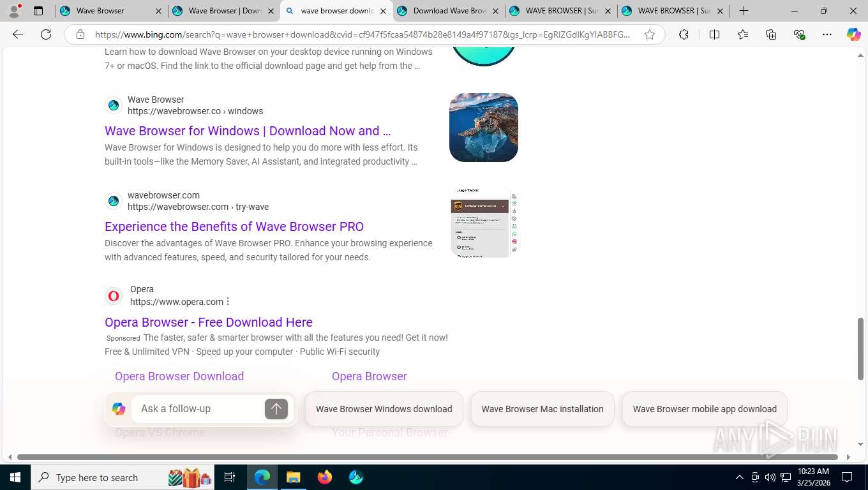Screen dimensions: 868x490
Task: Open the profile avatar menu
Action: click(14, 11)
